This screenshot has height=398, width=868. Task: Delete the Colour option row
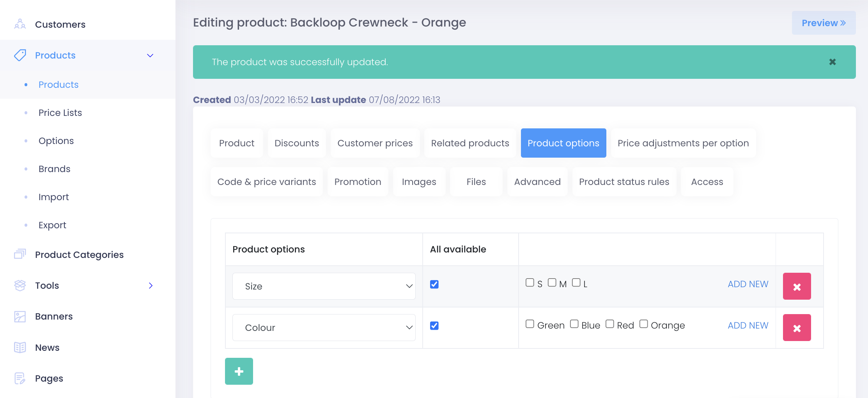(x=797, y=327)
